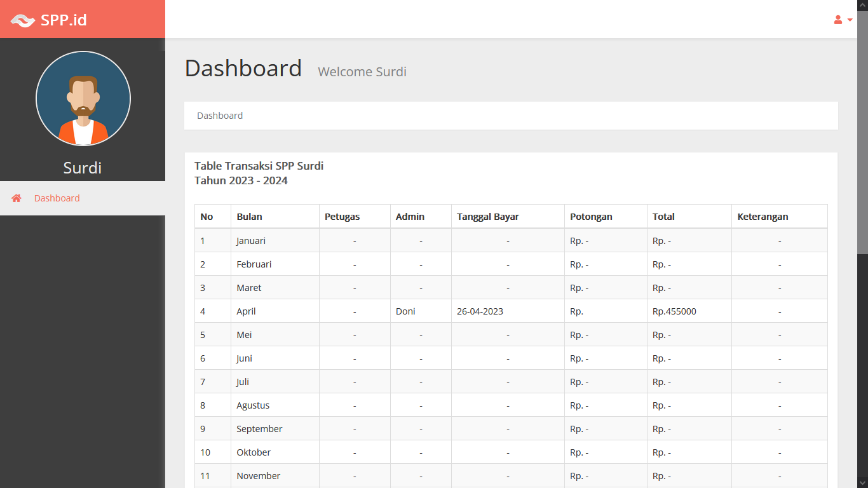Click the Doni admin cell

tap(405, 311)
